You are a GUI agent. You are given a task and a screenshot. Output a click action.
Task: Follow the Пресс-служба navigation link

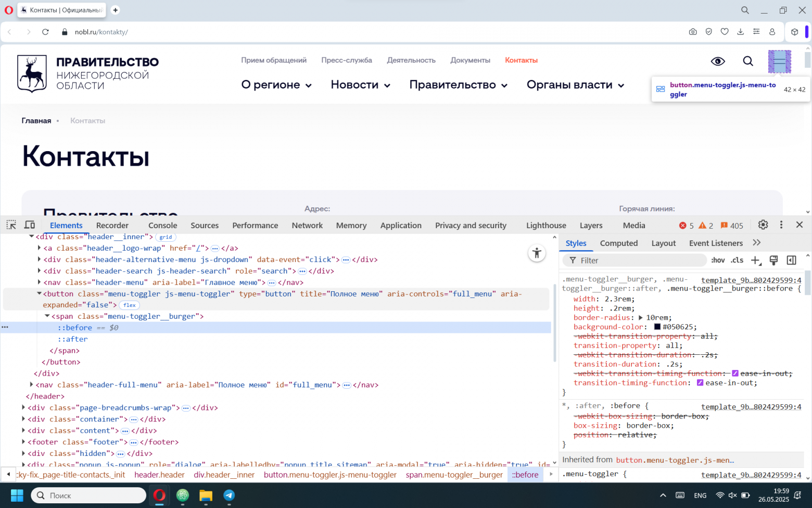point(347,60)
